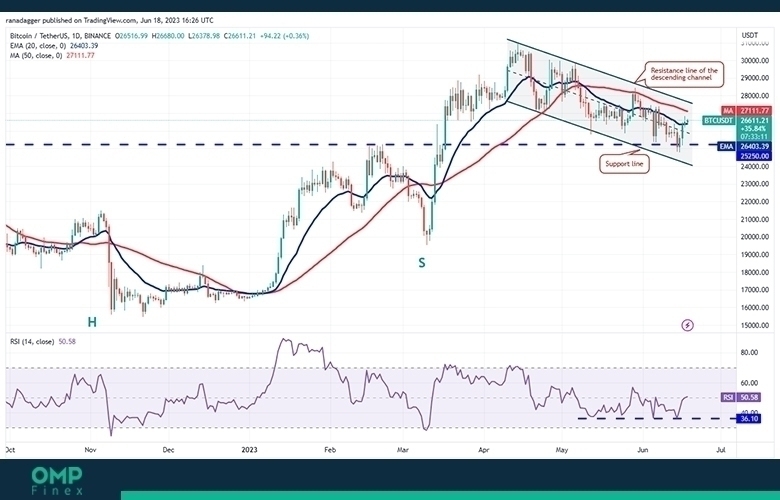Click the 80.00 level on the RSI axis
Image resolution: width=780 pixels, height=500 pixels.
click(750, 353)
